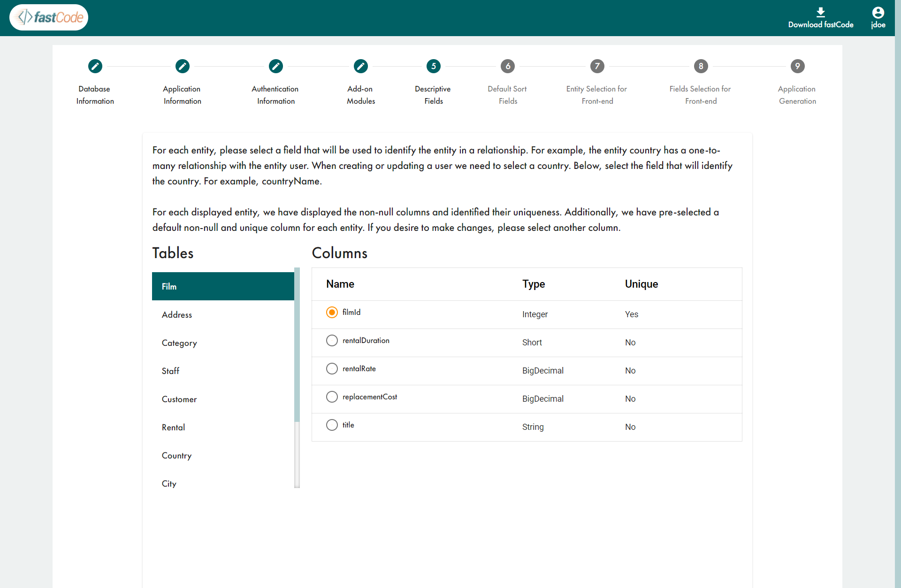Click the Yes unique value for filmId

(x=632, y=314)
